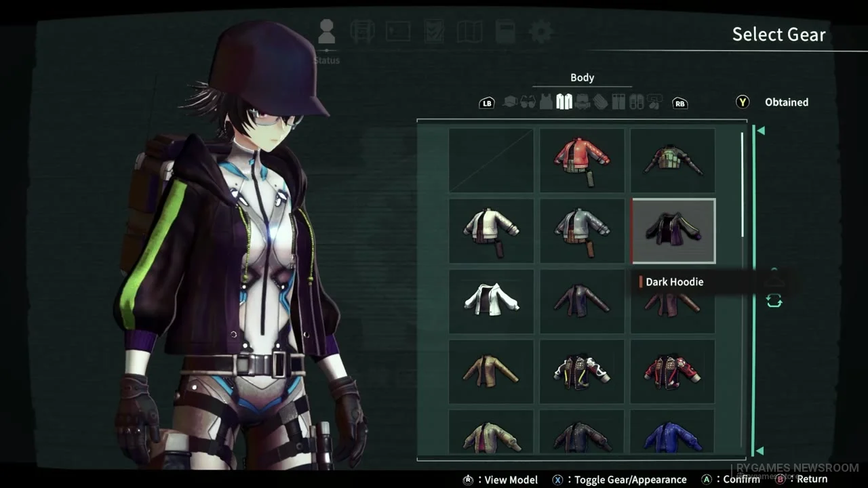Viewport: 868px width, 488px height.
Task: Select the open white shirt thumbnail
Action: pos(490,302)
